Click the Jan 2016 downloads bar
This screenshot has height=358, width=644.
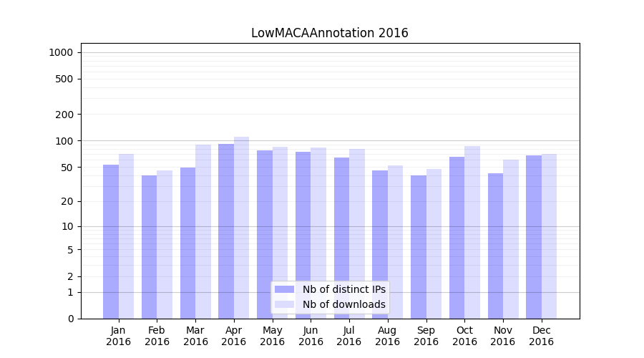click(126, 236)
